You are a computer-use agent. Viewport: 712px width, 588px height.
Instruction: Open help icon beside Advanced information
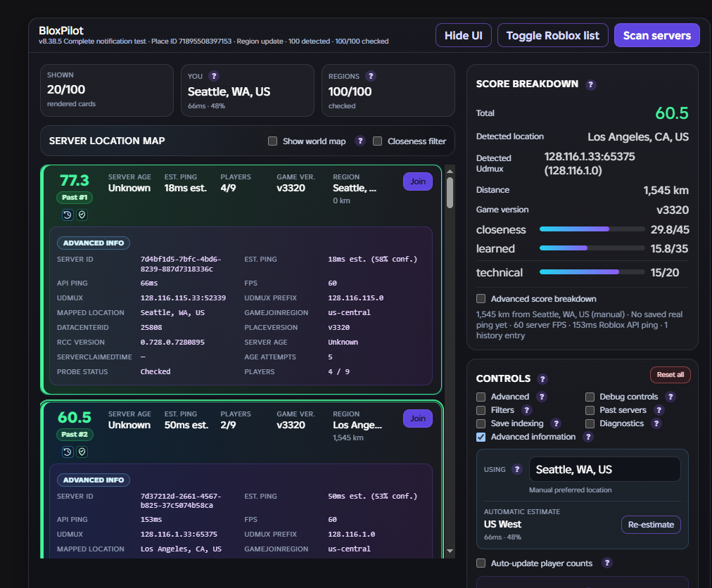(x=588, y=437)
